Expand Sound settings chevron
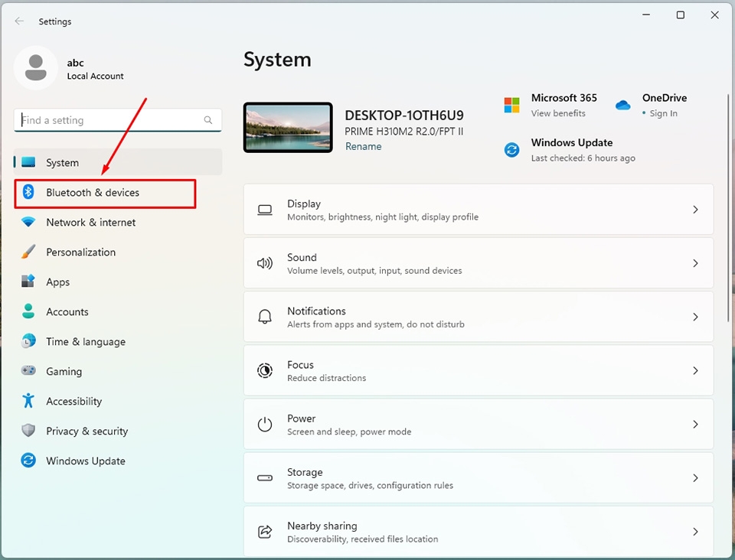Screen dimensions: 735x560 pyautogui.click(x=696, y=263)
